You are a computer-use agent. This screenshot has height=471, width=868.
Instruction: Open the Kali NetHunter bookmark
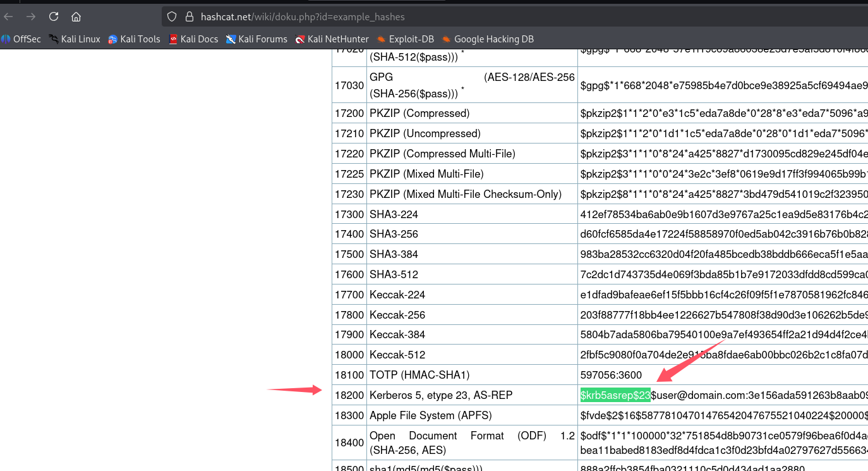coord(332,39)
